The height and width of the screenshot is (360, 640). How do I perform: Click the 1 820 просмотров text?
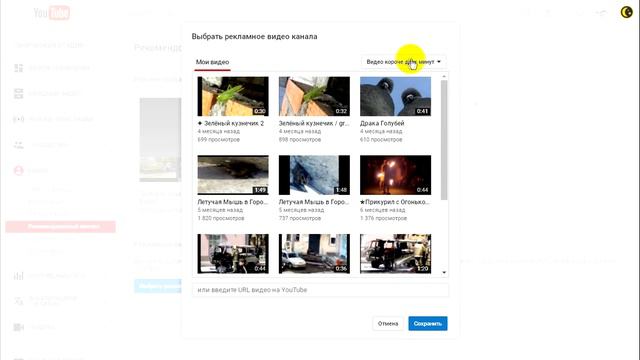(x=221, y=218)
